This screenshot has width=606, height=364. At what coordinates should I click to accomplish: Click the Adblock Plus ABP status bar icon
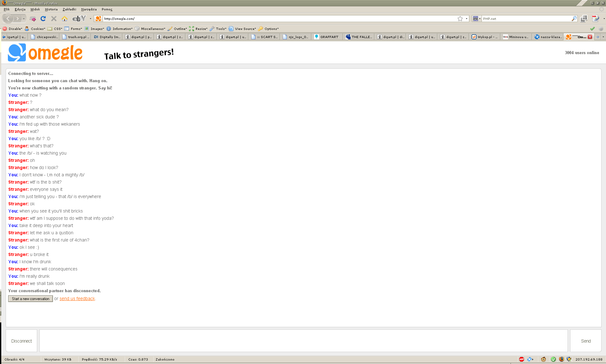(x=522, y=359)
